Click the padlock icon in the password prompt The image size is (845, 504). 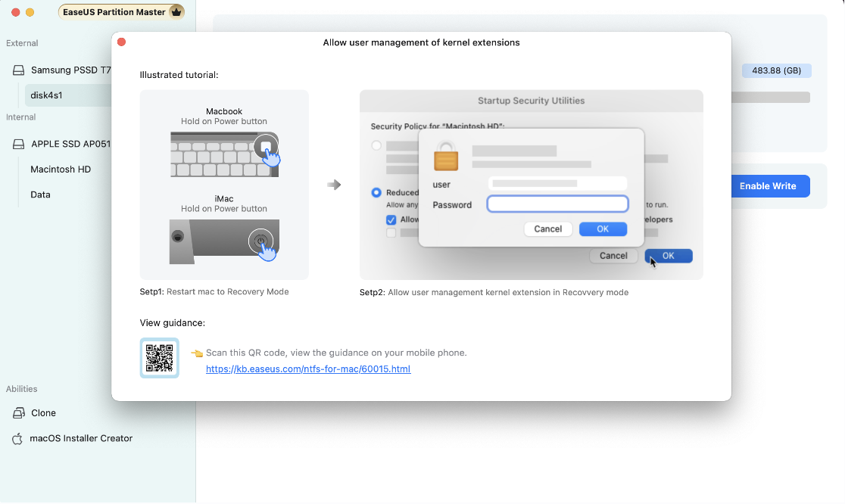446,156
